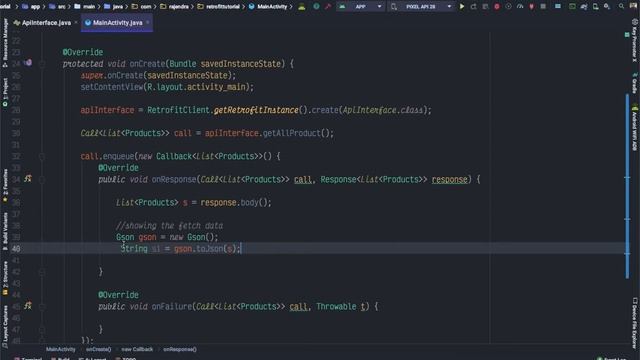640x360 pixels.
Task: Click new Callback in bottom breadcrumb bar
Action: tap(137, 349)
